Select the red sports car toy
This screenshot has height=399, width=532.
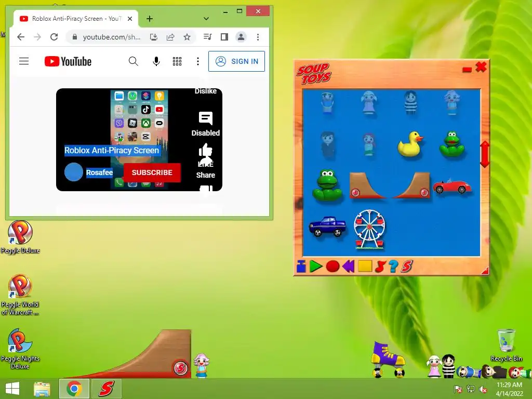[451, 187]
